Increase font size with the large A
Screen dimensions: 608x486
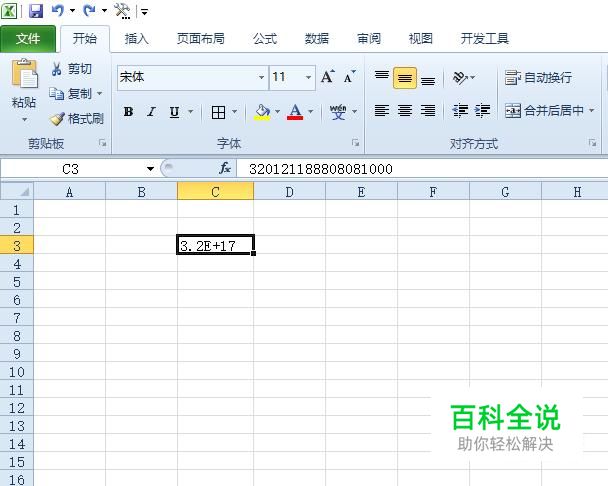[328, 77]
